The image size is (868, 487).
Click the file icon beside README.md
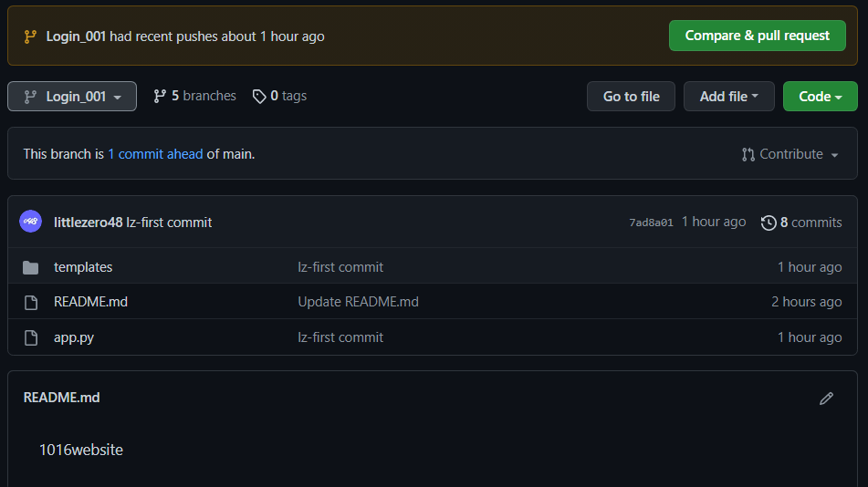point(31,302)
